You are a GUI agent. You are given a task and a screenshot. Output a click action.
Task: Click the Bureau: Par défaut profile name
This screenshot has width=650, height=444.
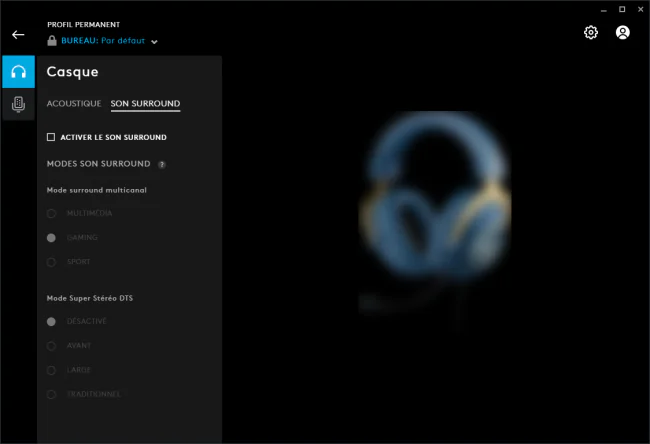[x=103, y=41]
